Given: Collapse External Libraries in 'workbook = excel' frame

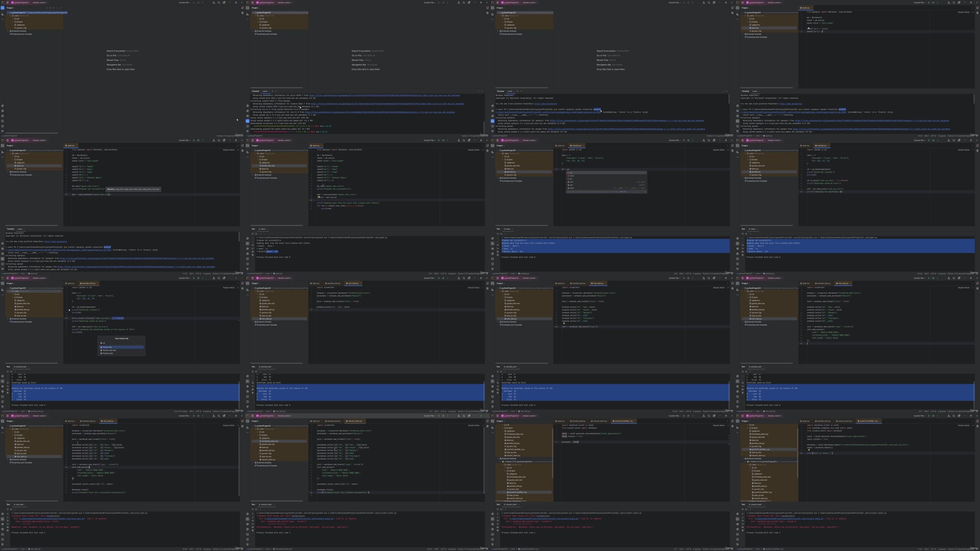Looking at the screenshot, I should pyautogui.click(x=498, y=459).
